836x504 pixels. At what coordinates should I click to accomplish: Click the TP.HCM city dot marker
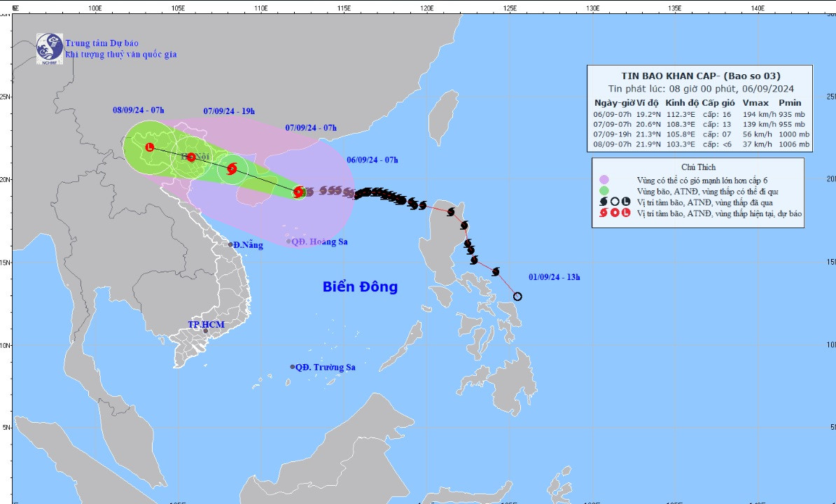point(205,331)
